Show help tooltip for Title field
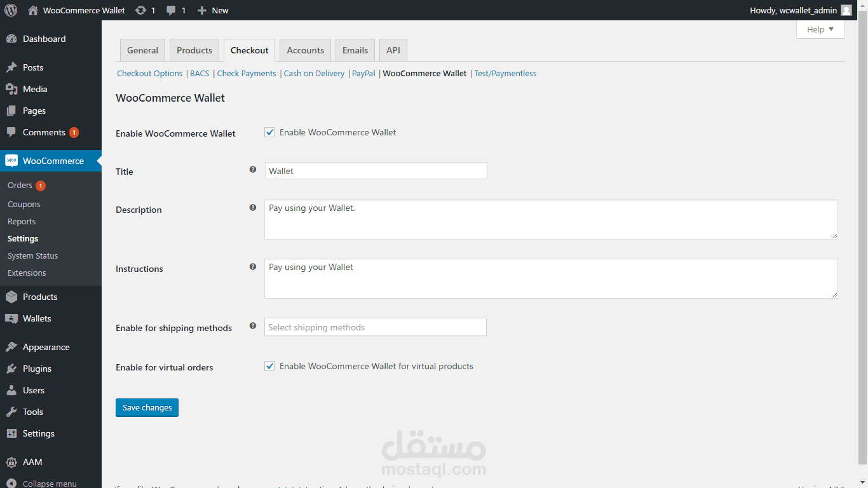 253,170
